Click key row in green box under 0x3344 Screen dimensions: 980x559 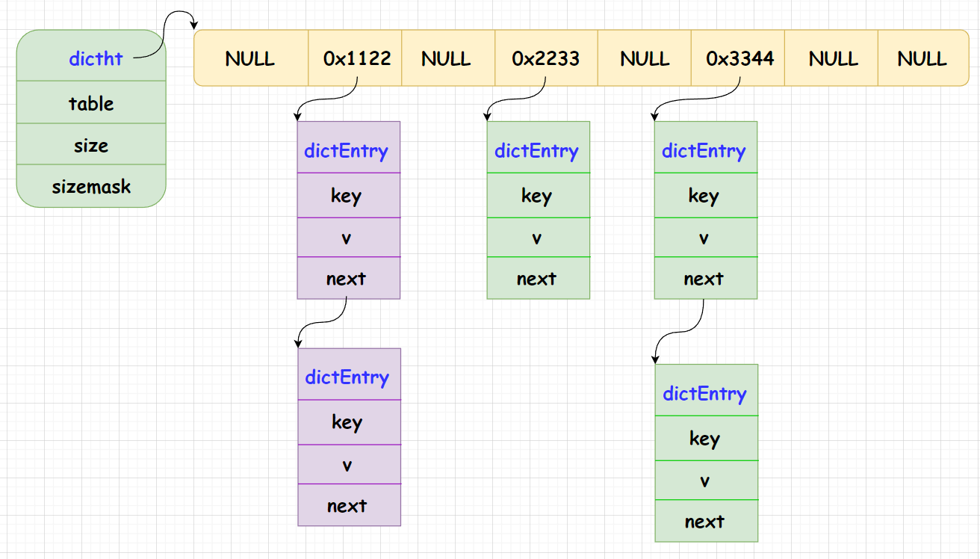tap(706, 195)
